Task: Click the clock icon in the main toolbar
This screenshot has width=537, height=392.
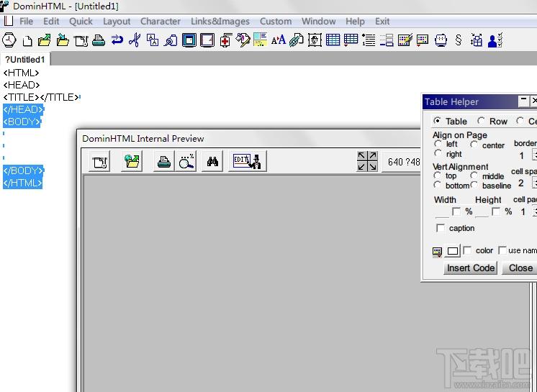Action: (9, 40)
